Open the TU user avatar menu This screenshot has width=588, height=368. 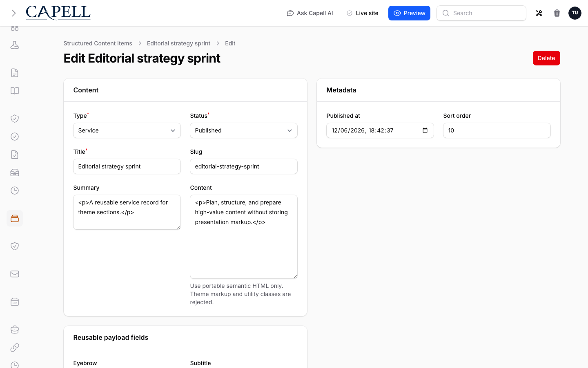coord(575,13)
